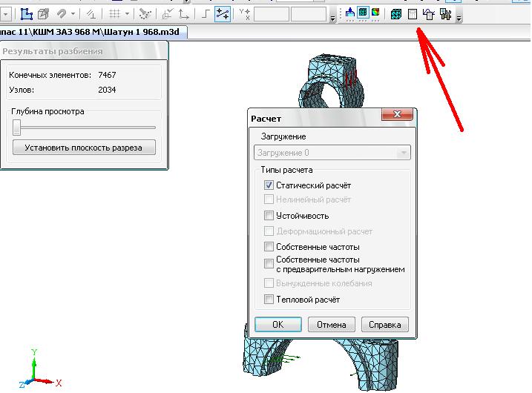
Task: Click the cube with document icon
Action: point(429,14)
